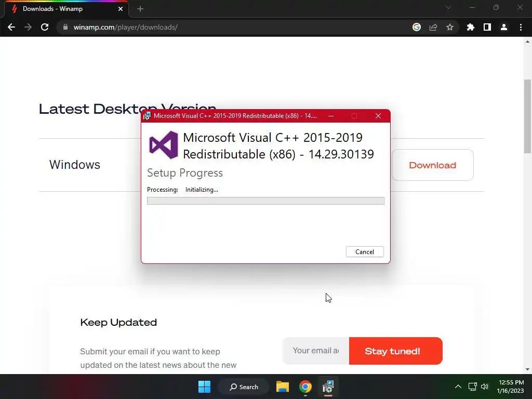This screenshot has width=532, height=399.
Task: Minimize the Chrome window
Action: [x=472, y=7]
